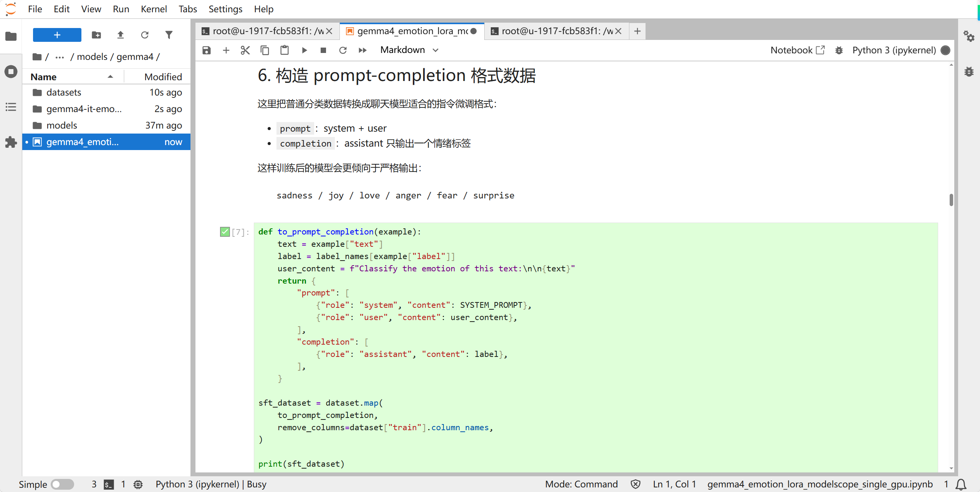Image resolution: width=980 pixels, height=492 pixels.
Task: Paste cell from clipboard
Action: [285, 50]
